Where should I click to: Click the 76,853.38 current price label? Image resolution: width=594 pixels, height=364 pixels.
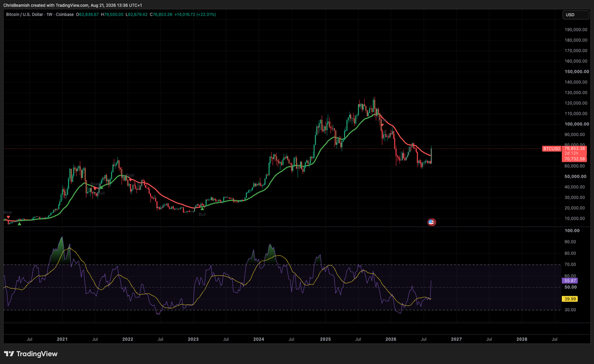click(575, 148)
